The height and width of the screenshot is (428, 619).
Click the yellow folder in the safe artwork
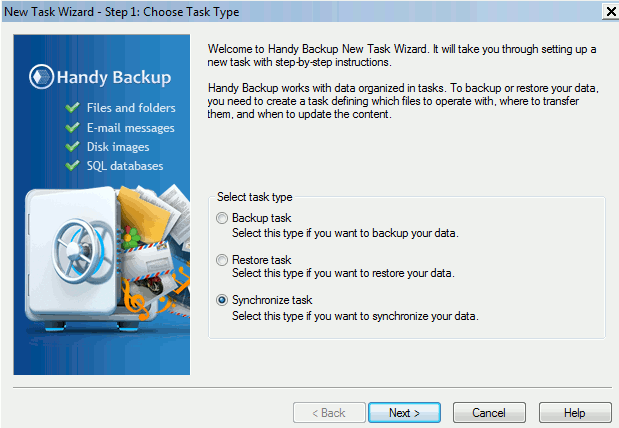click(x=143, y=213)
